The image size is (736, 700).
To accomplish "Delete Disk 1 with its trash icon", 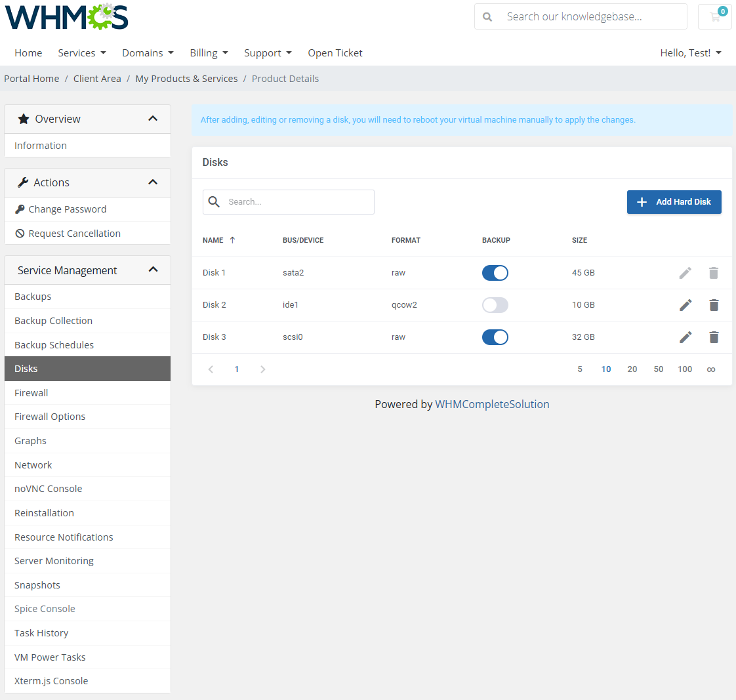I will coord(714,272).
